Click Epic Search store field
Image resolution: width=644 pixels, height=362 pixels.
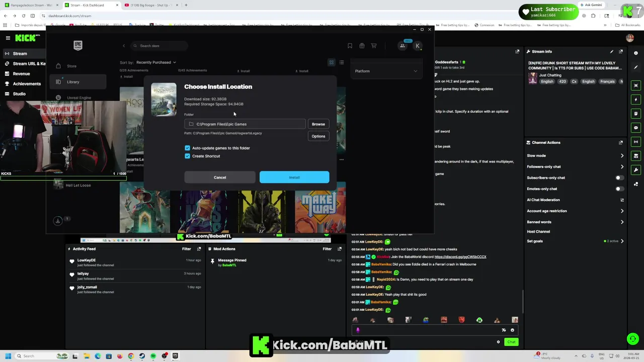point(159,46)
